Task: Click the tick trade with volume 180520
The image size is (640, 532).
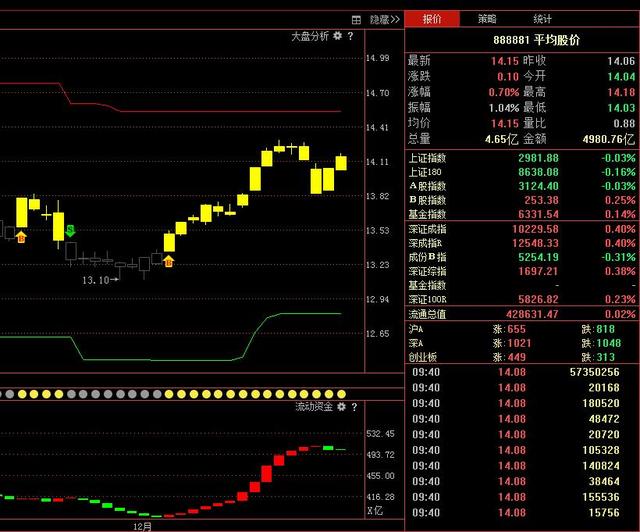Action: 601,403
